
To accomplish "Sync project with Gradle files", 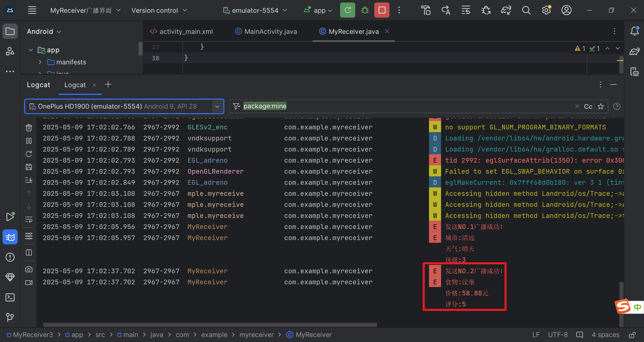I will (506, 10).
